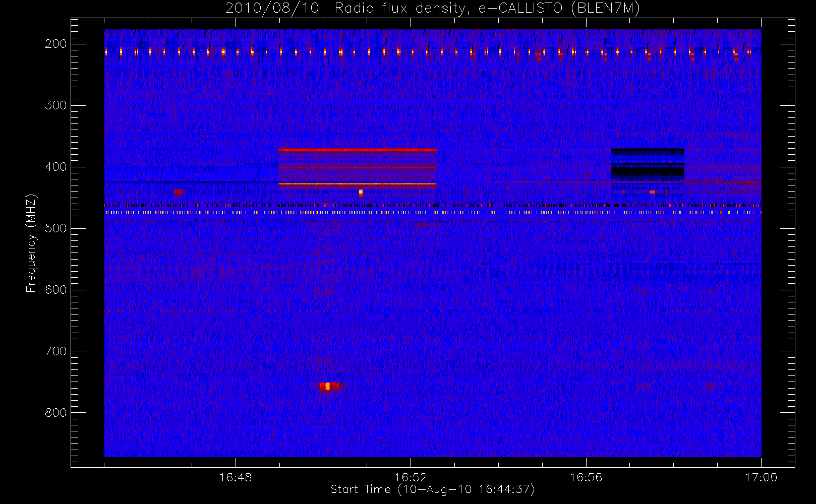
Task: Click the 16:52 time tick label
Action: [x=411, y=477]
